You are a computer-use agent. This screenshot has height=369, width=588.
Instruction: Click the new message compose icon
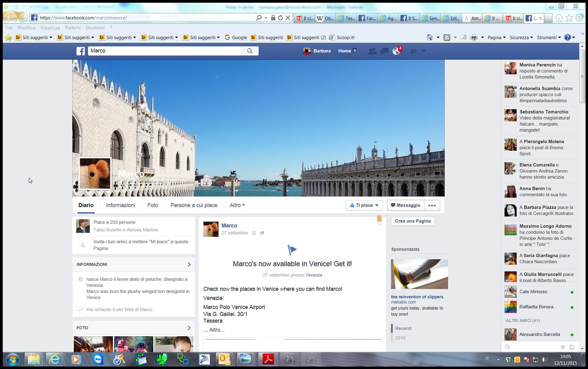coord(572,347)
